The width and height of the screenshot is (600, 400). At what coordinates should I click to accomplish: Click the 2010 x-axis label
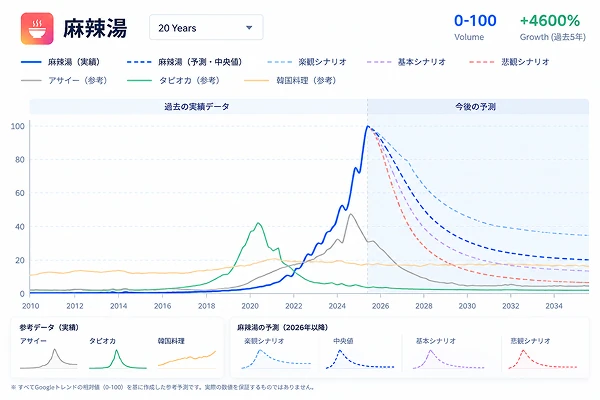pos(31,306)
